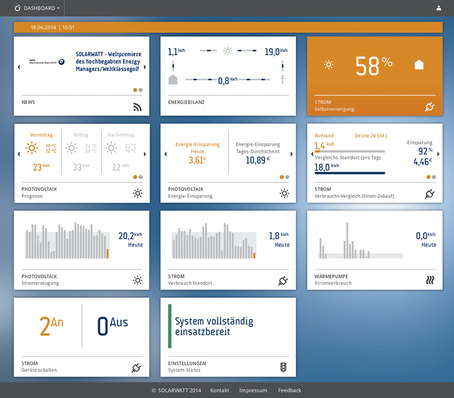Advance Energie-Einsparung tile with right arrow

click(x=291, y=154)
